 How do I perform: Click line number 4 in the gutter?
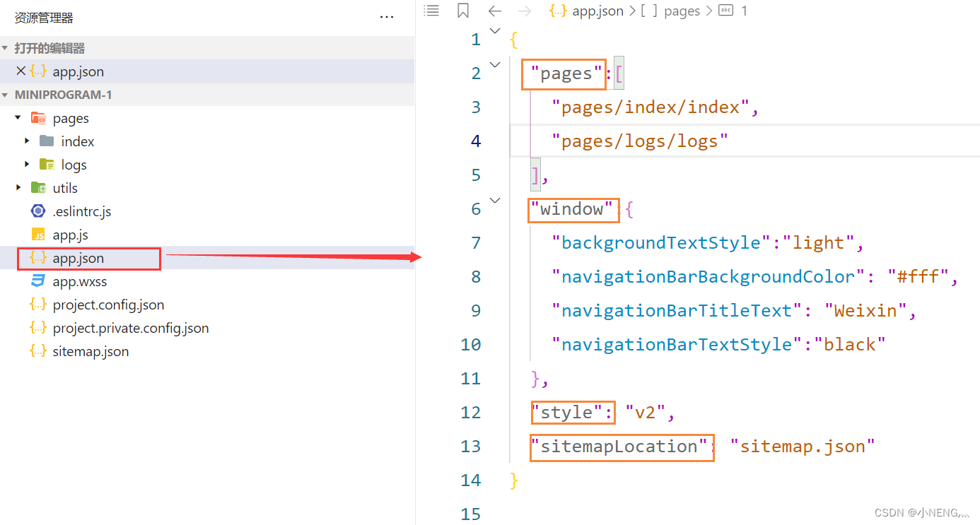click(x=476, y=141)
